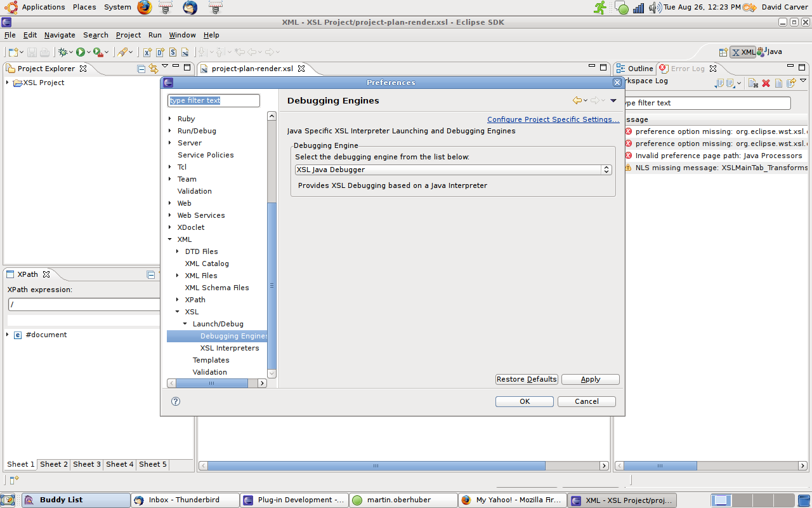Expand the Ruby preferences category
The width and height of the screenshot is (812, 508).
click(x=170, y=119)
